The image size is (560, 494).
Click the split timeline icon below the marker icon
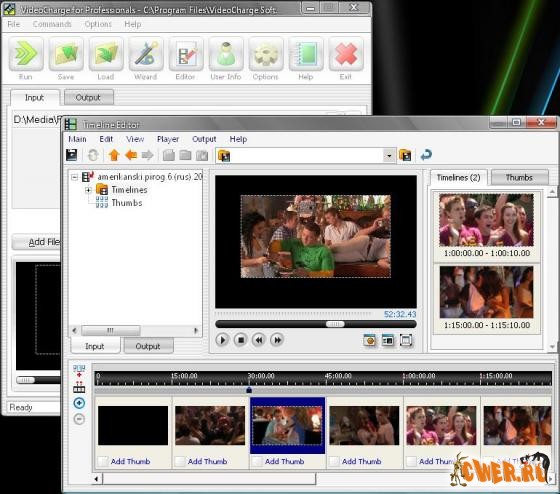point(79,387)
